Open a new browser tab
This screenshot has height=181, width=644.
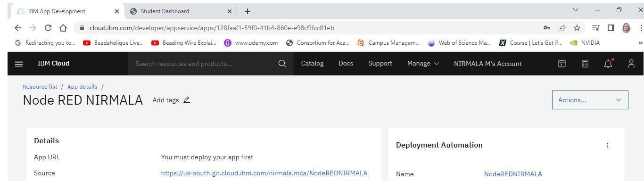coord(247,11)
